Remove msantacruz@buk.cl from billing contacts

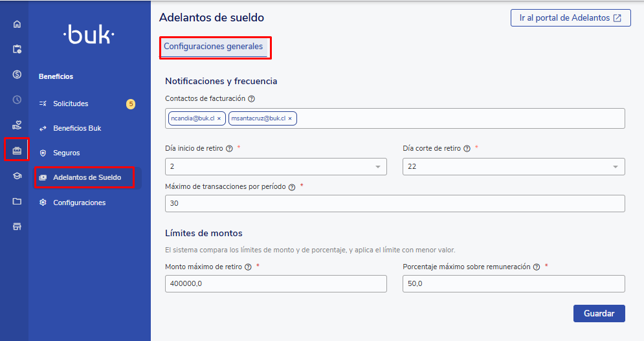tap(290, 119)
